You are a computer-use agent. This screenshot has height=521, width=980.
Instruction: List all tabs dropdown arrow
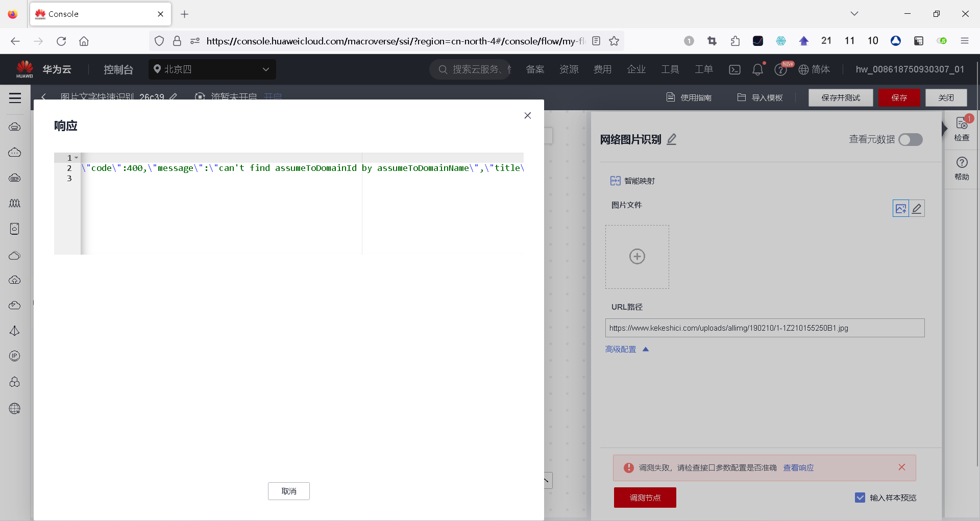click(x=854, y=14)
